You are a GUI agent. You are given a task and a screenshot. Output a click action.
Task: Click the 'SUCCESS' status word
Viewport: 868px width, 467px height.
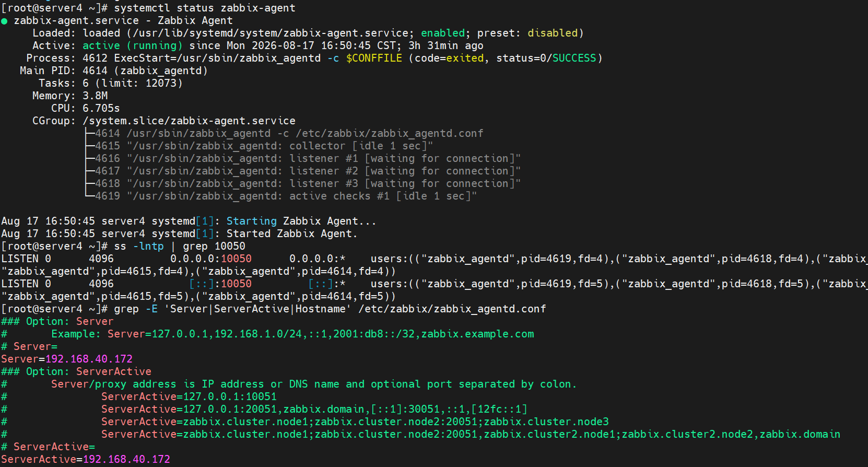click(574, 58)
